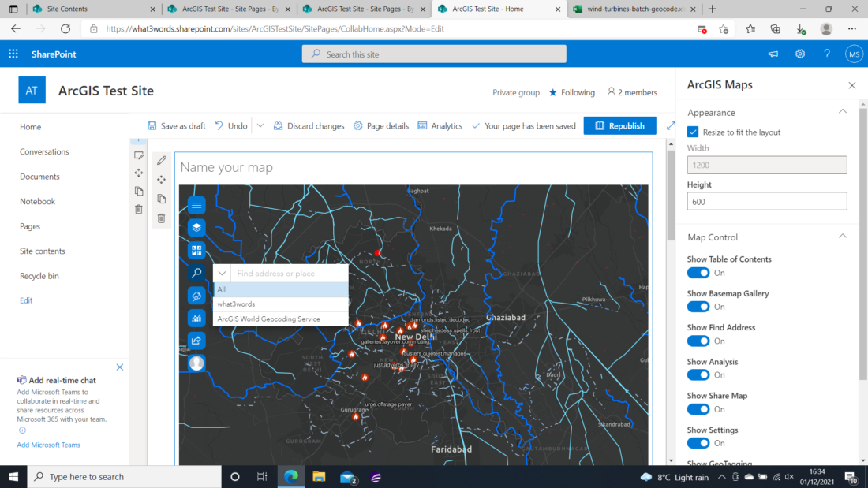Open SharePoint settings gear
The image size is (868, 488).
click(800, 54)
